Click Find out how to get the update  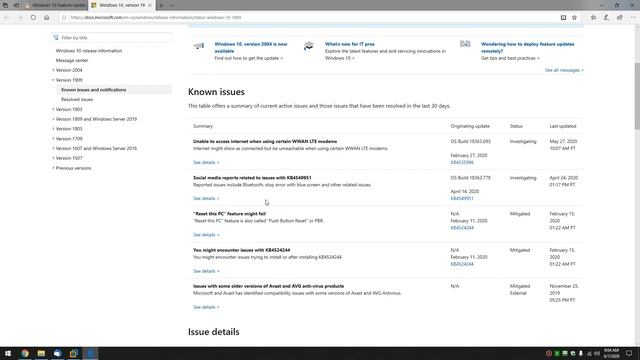click(249, 58)
